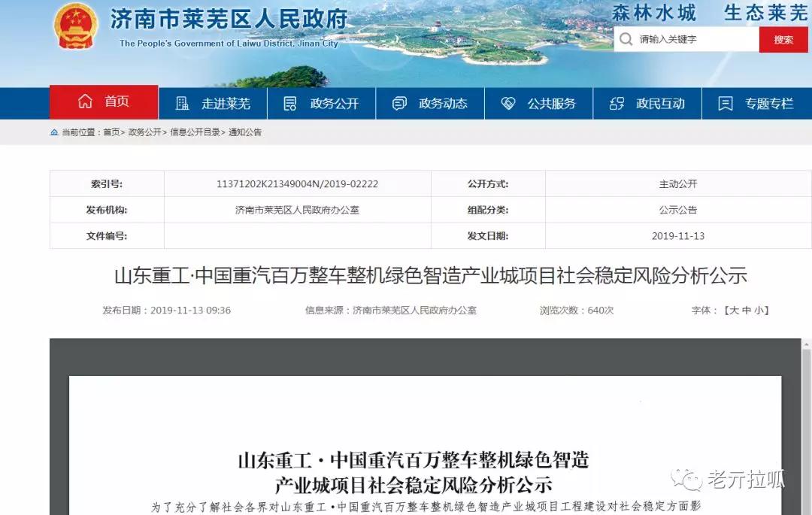The width and height of the screenshot is (812, 515).
Task: Click the people icon beside 政民互动
Action: point(617,104)
